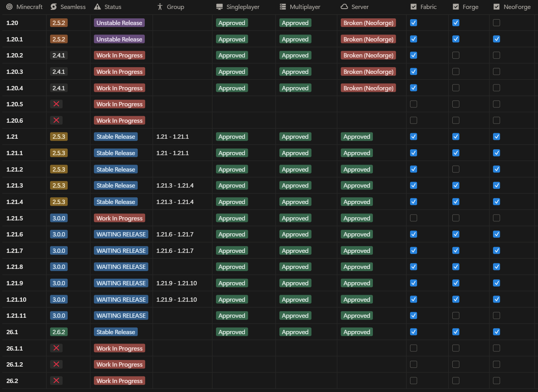This screenshot has width=538, height=392.
Task: Check NeoForge for version 1.20
Action: point(497,23)
